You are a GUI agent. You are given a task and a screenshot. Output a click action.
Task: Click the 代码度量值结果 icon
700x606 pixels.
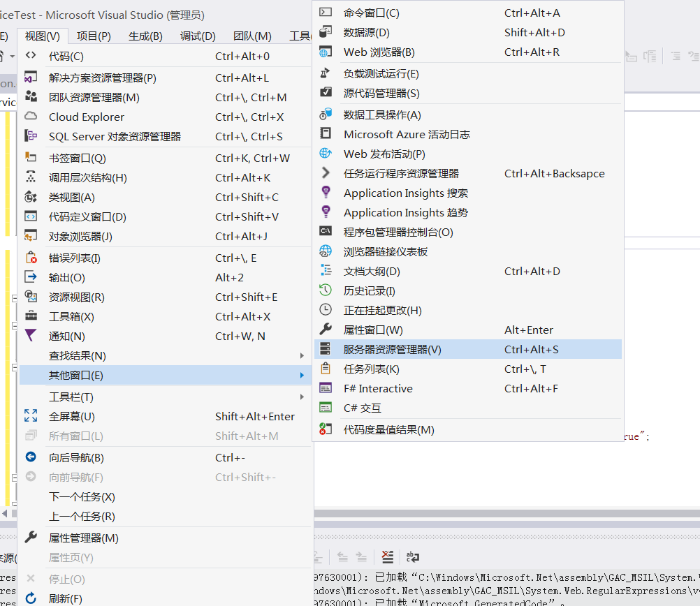tap(326, 429)
